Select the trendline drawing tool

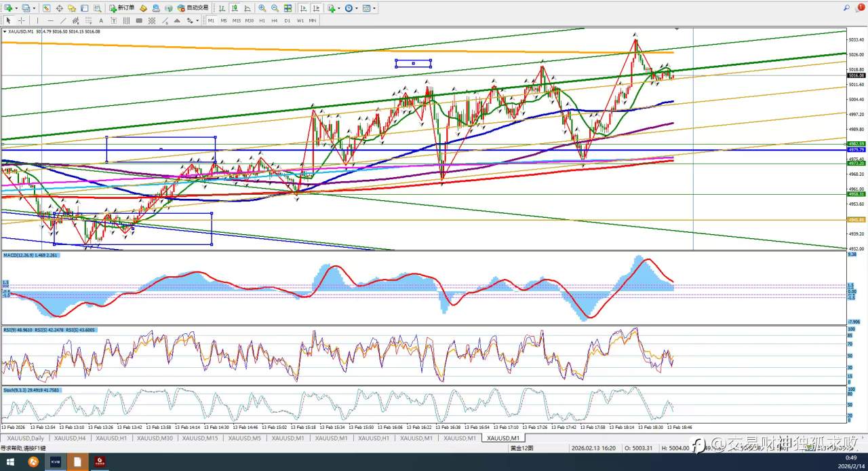click(x=63, y=20)
